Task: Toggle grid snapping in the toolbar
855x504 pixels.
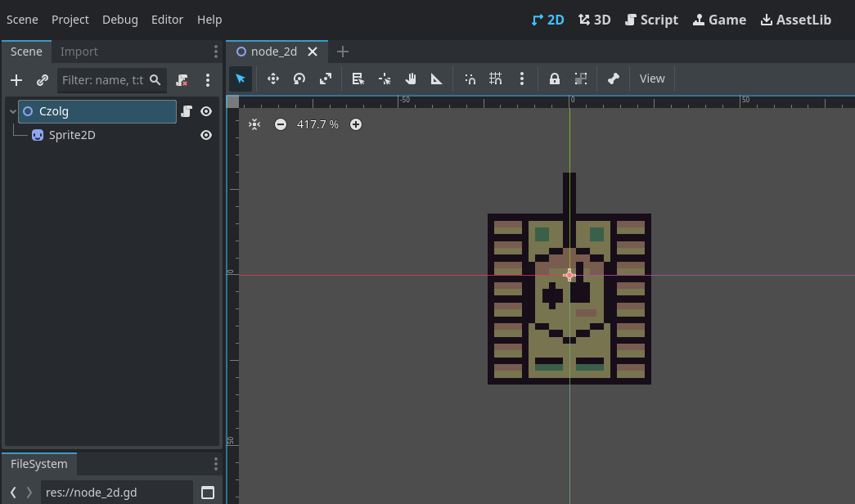Action: [x=496, y=79]
